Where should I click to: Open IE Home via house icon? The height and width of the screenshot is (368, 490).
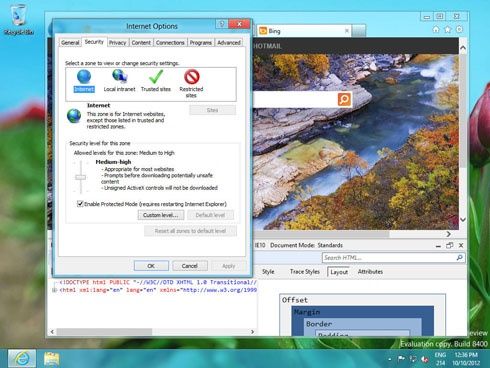pyautogui.click(x=436, y=30)
